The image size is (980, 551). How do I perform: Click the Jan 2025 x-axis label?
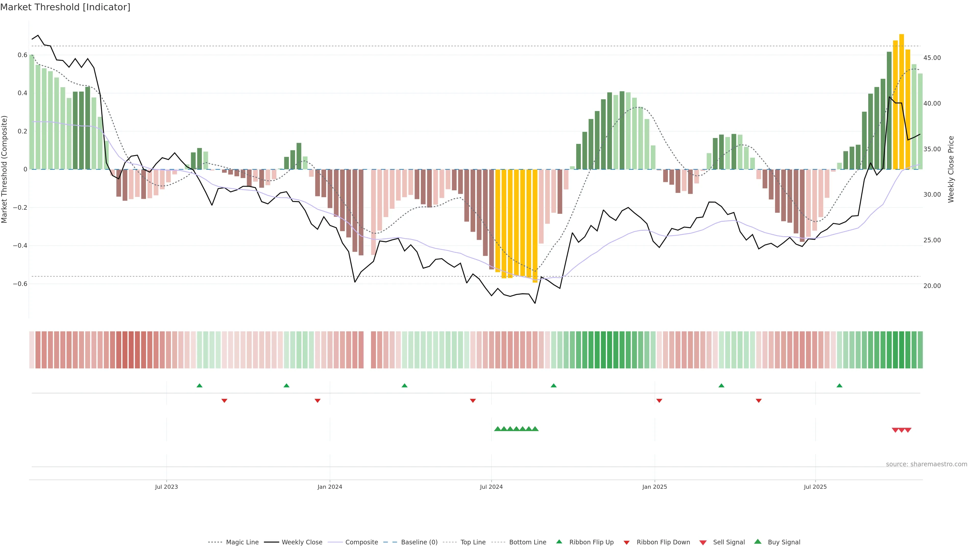(x=654, y=487)
